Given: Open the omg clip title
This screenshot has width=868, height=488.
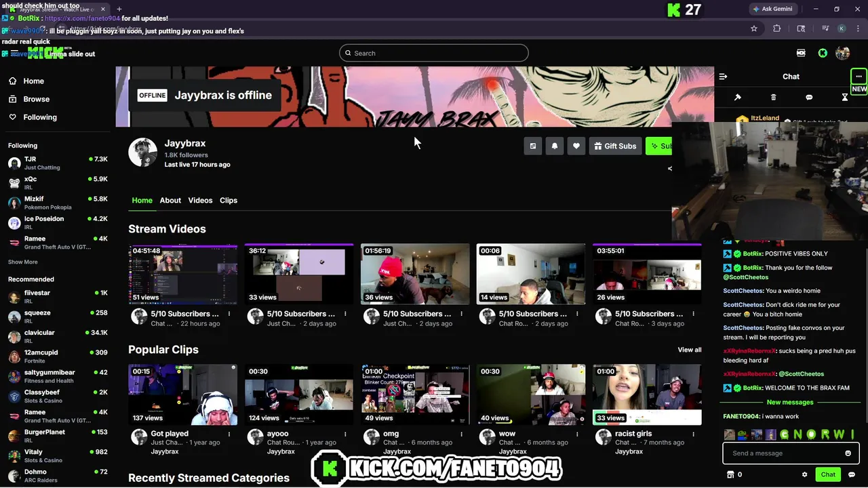Looking at the screenshot, I should pos(391,434).
